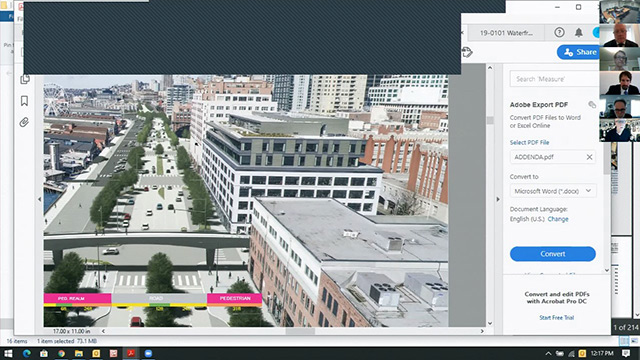Click document vertical scrollbar down arrow

point(490,324)
